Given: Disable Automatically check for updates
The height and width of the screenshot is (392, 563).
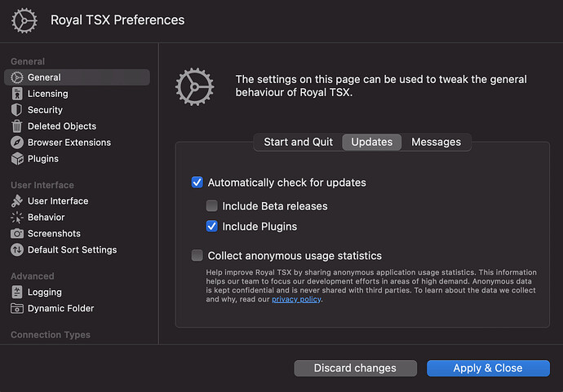Looking at the screenshot, I should (x=197, y=183).
